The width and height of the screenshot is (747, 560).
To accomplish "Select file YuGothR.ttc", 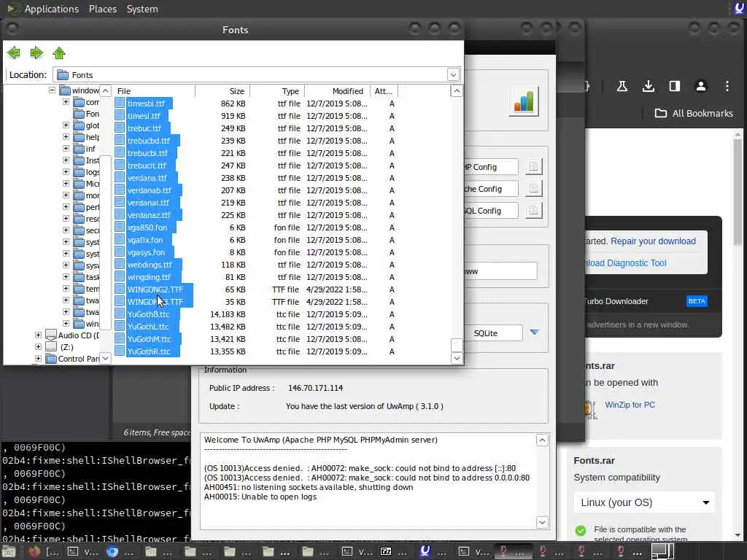I will [149, 351].
